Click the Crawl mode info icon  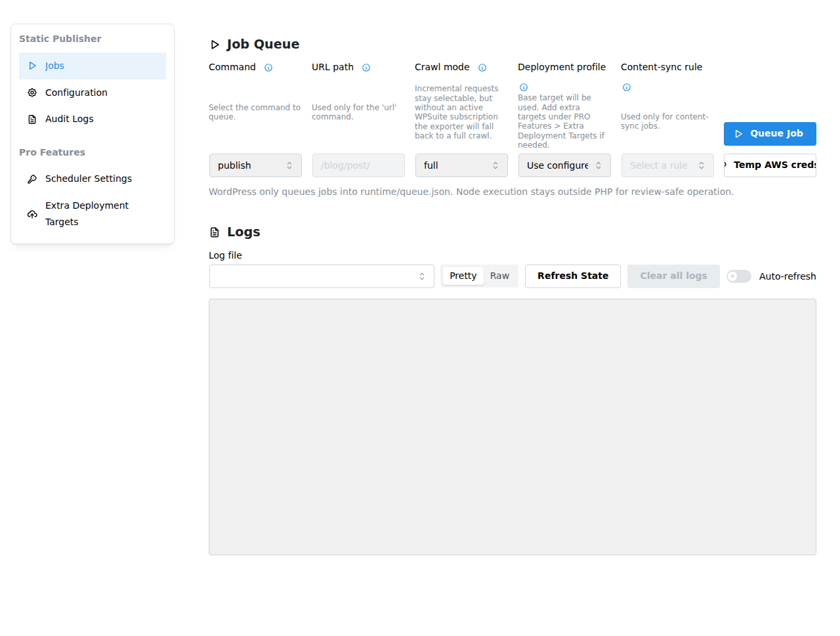click(x=482, y=68)
